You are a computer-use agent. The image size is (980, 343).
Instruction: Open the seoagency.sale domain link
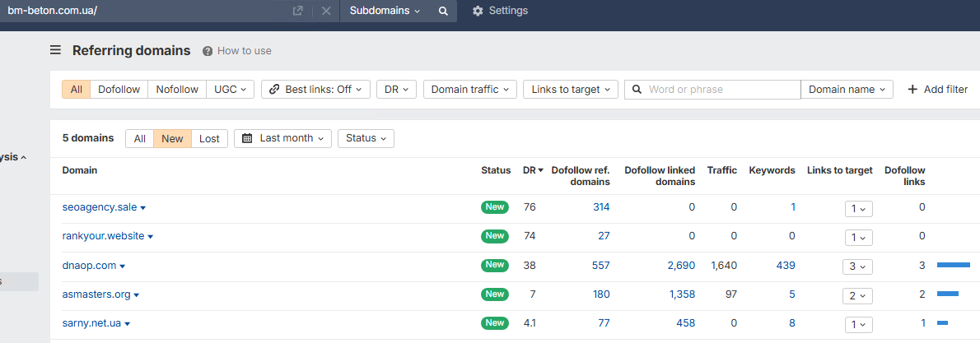click(x=100, y=207)
